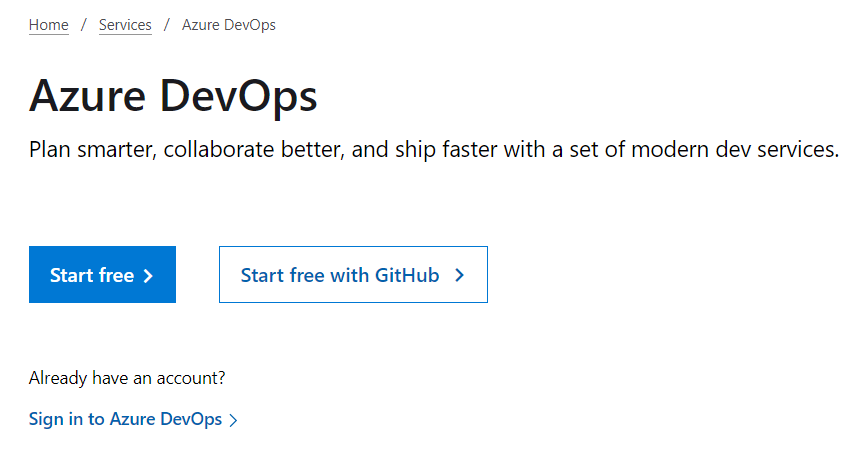Choose Start free with GitHub button
The image size is (866, 463).
[353, 275]
